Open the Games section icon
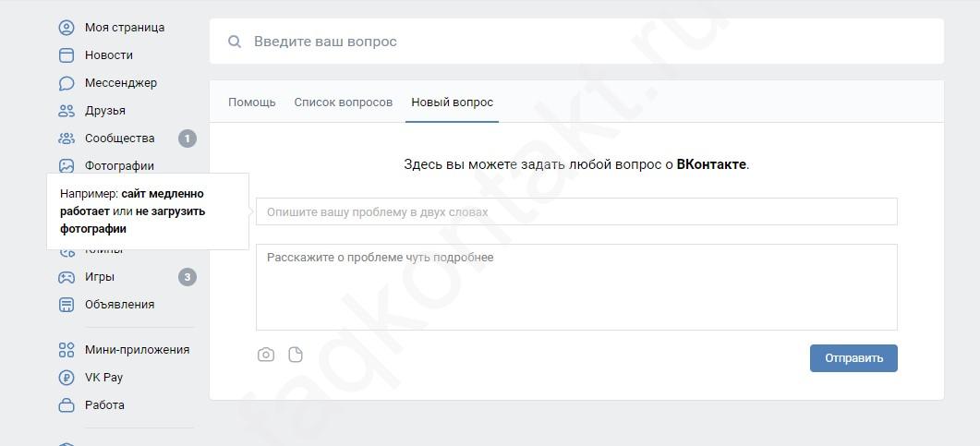The image size is (980, 446). click(67, 277)
